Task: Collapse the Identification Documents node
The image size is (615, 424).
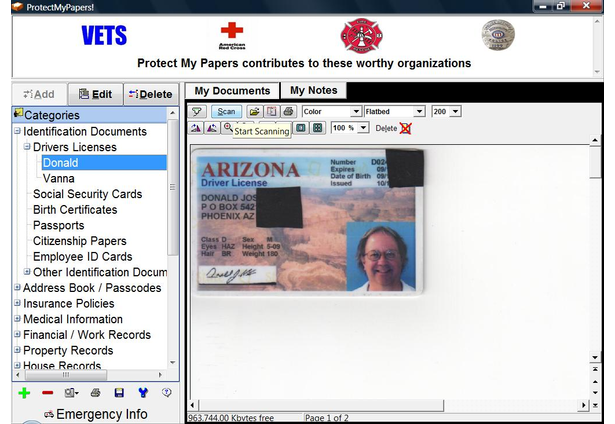Action: point(17,131)
